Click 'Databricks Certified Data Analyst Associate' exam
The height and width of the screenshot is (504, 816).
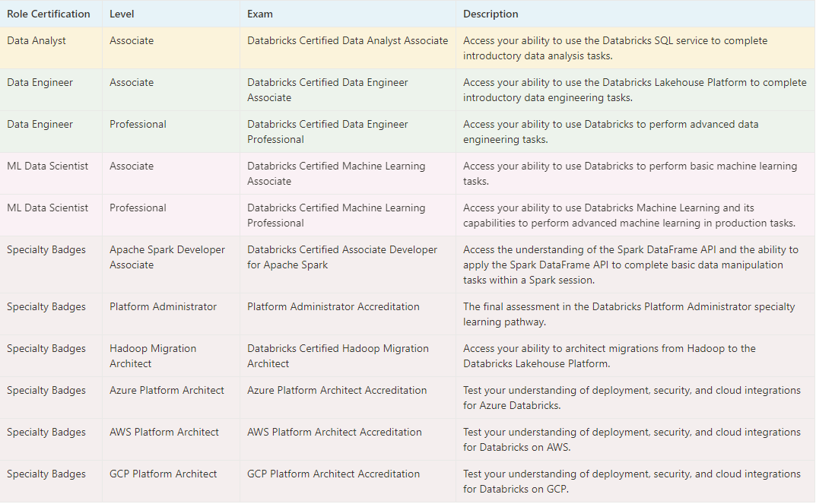(x=348, y=40)
